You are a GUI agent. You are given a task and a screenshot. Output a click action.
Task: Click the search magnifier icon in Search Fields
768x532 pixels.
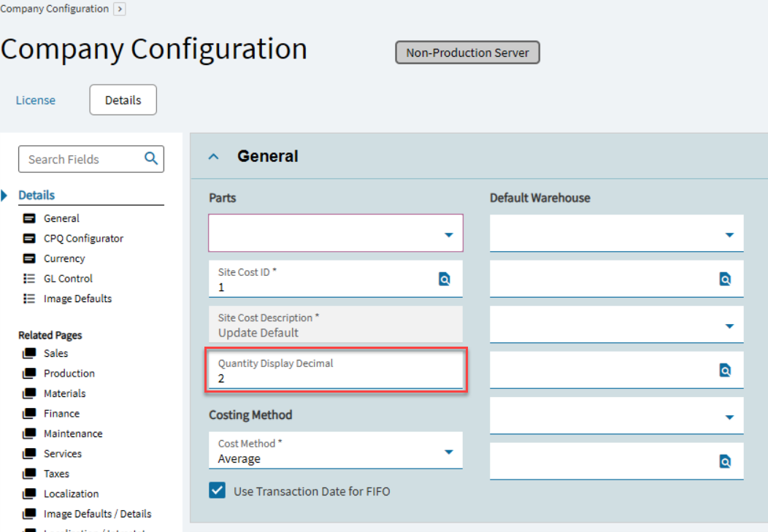(x=151, y=158)
